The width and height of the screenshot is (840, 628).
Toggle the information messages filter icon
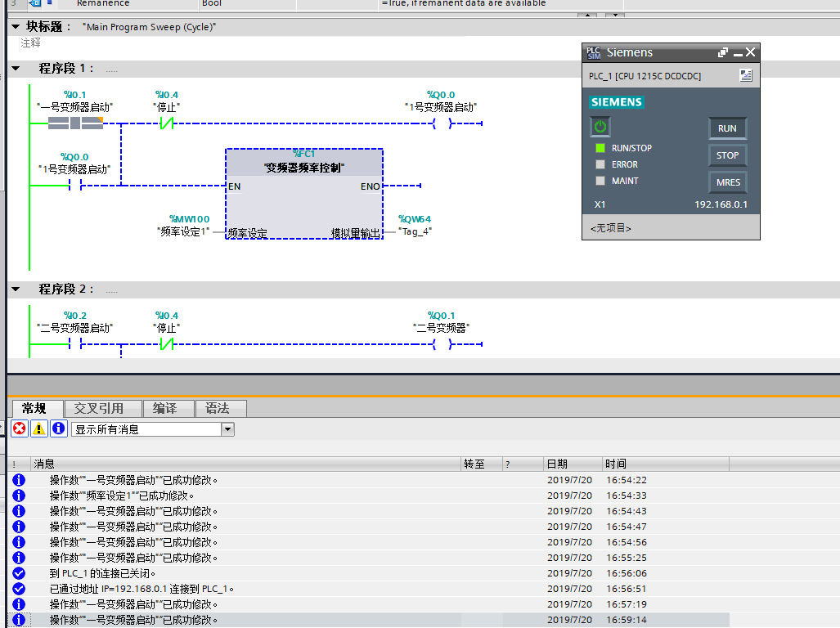click(x=59, y=428)
